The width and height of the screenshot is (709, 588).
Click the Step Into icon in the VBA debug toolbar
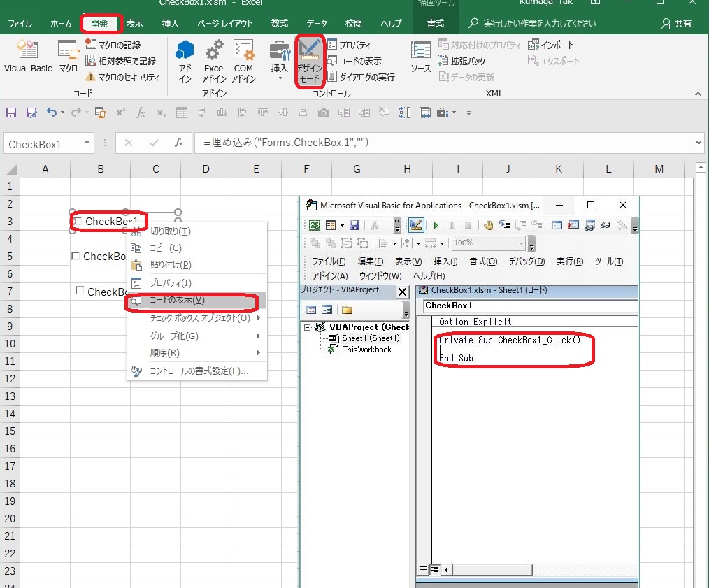click(x=505, y=225)
